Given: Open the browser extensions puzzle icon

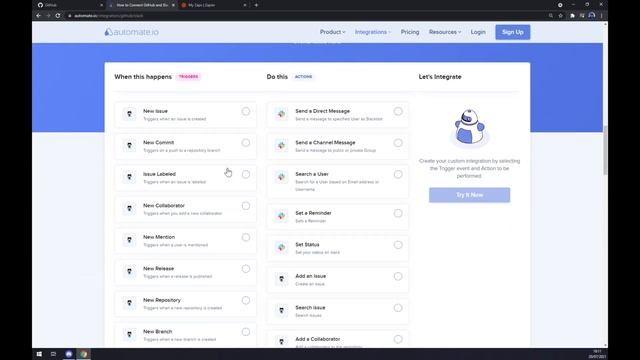Looking at the screenshot, I should [x=572, y=16].
